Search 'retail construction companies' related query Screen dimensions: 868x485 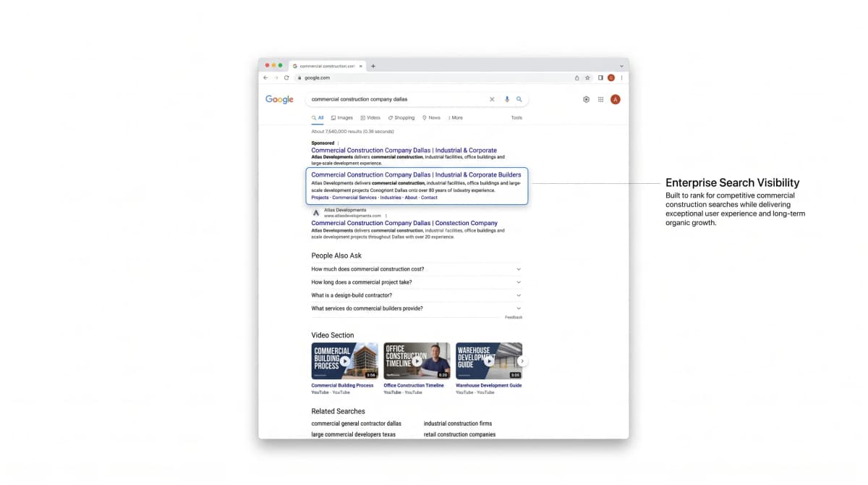pyautogui.click(x=460, y=434)
